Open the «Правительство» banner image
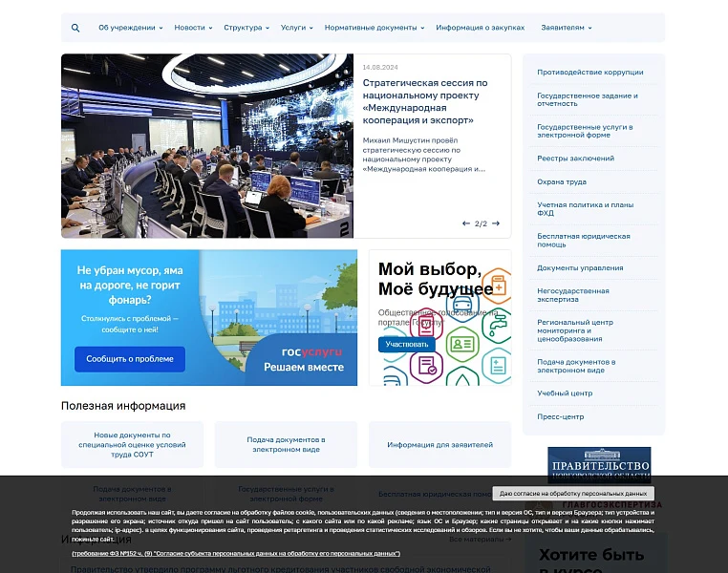The height and width of the screenshot is (573, 728). (x=599, y=465)
